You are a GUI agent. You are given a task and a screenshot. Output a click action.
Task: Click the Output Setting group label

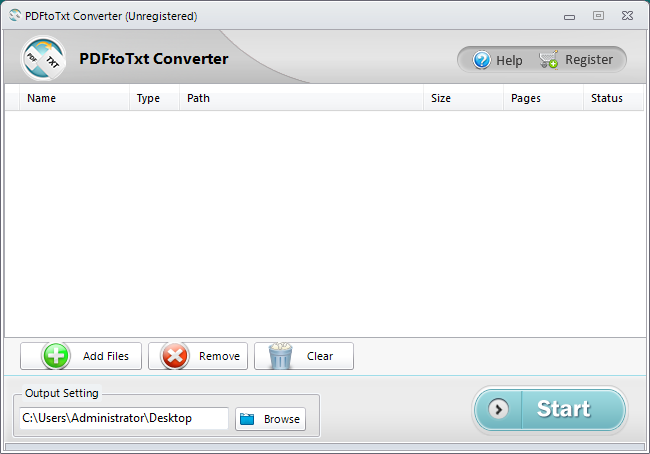tap(61, 393)
